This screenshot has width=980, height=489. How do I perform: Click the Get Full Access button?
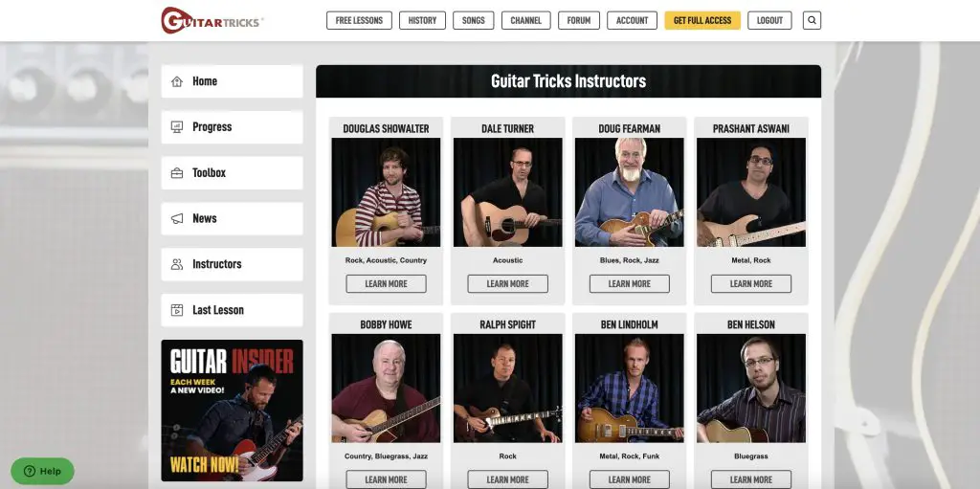click(702, 20)
